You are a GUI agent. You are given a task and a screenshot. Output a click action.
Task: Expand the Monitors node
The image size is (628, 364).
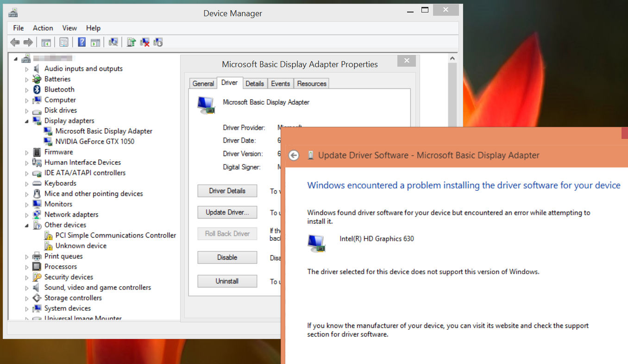pyautogui.click(x=27, y=204)
